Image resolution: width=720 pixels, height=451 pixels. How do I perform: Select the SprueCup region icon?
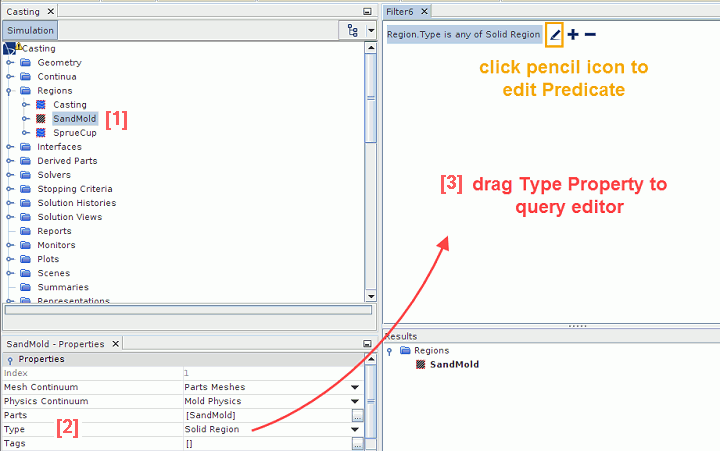pos(41,133)
